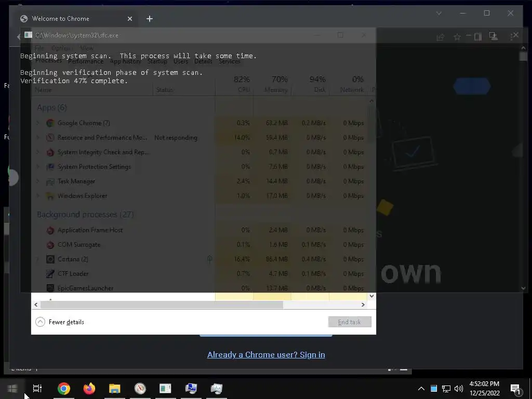Click the 'Background processes (27)' heading

(85, 215)
